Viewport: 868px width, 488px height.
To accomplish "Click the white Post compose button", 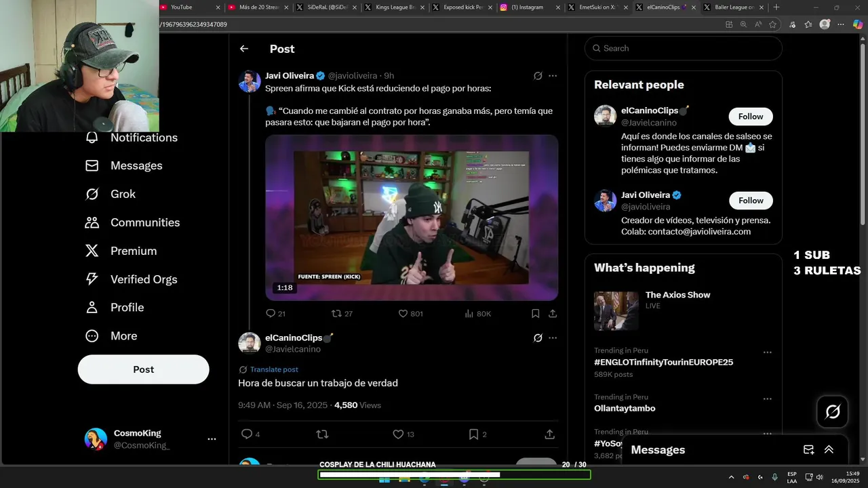I will click(143, 369).
